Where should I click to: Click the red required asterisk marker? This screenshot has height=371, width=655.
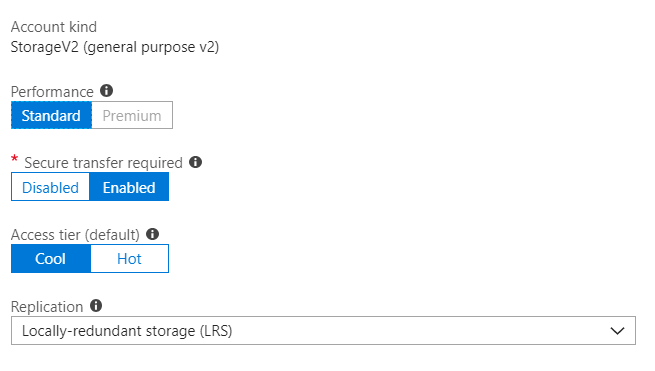pyautogui.click(x=15, y=159)
